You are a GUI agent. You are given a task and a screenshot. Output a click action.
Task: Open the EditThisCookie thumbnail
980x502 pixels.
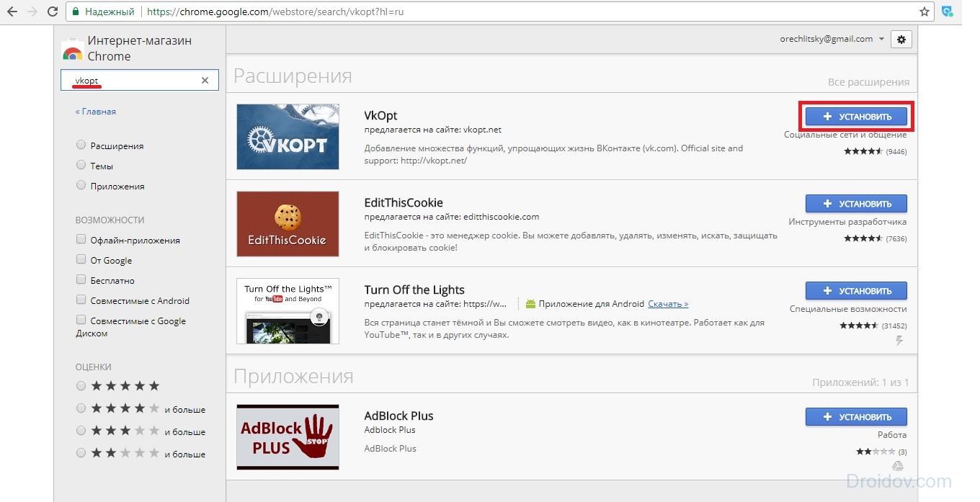[x=288, y=224]
